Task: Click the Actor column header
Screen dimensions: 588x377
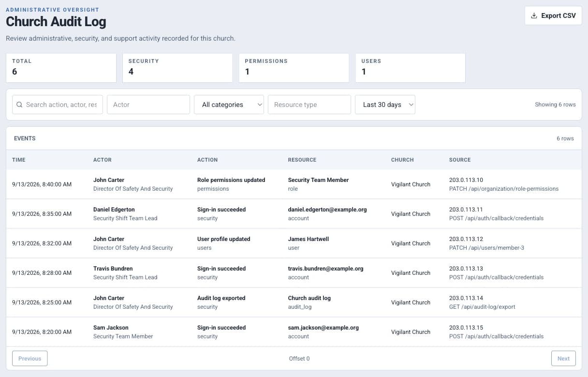Action: [103, 160]
